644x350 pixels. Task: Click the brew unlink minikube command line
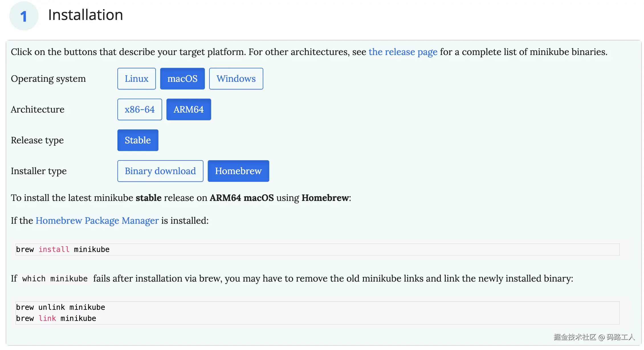[60, 307]
